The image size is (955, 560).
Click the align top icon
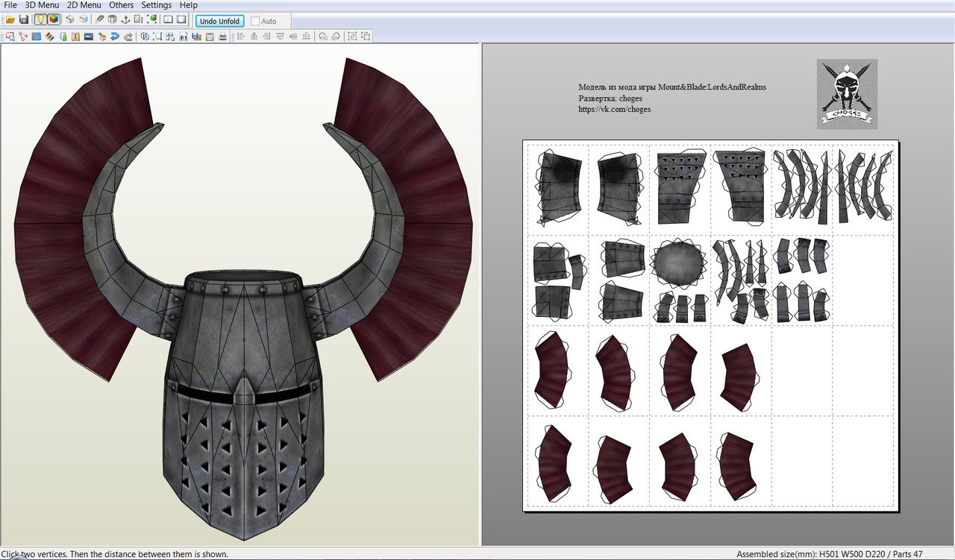[280, 36]
